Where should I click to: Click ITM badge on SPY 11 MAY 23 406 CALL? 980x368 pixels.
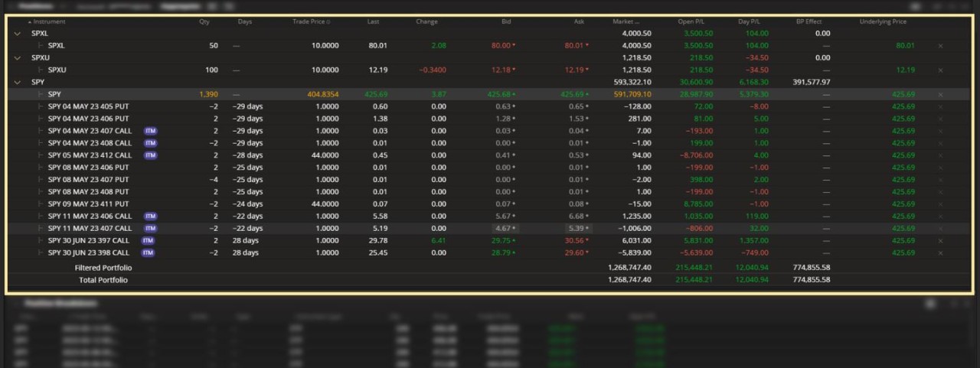151,217
